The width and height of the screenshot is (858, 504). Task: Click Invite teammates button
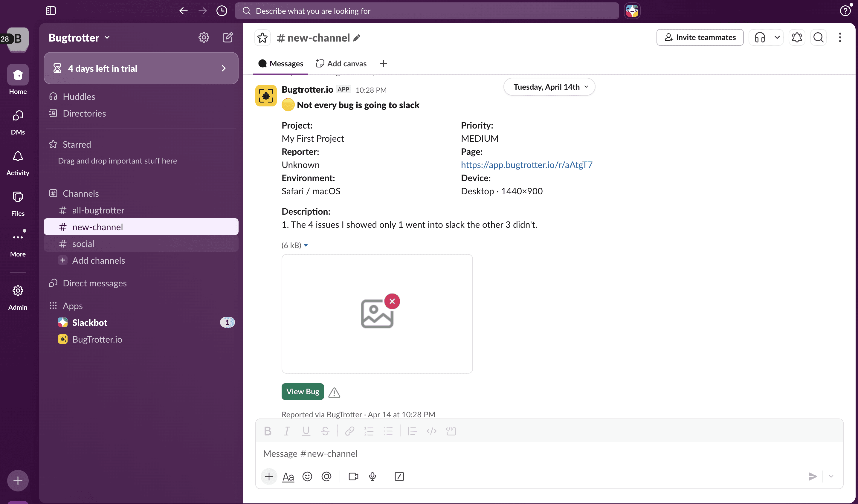click(700, 37)
